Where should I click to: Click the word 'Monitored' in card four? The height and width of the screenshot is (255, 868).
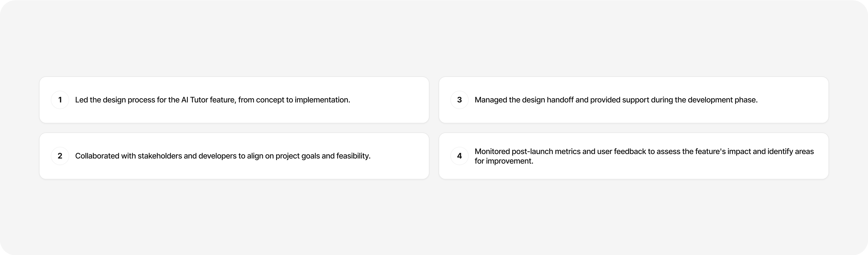coord(492,151)
